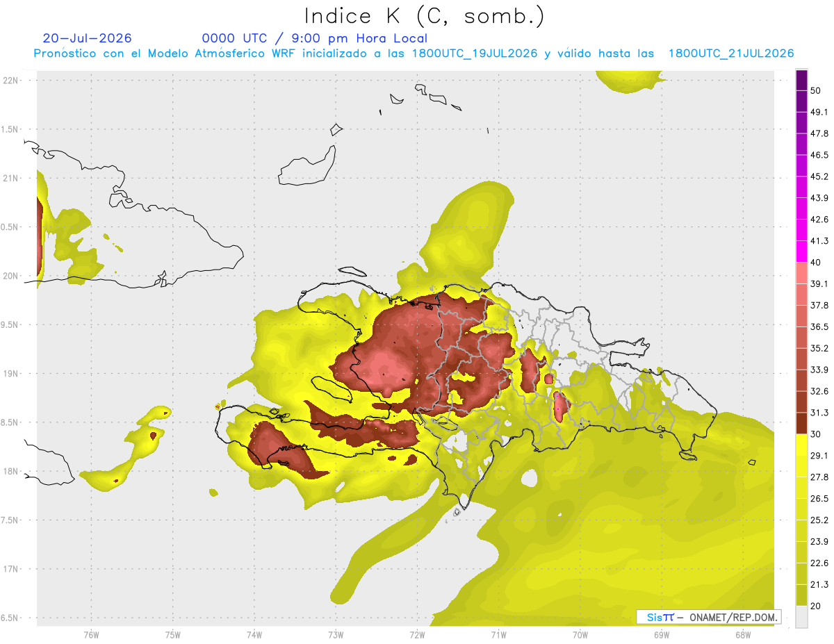Click the 'Indice K (C, somb.)' title
834x644 pixels.
coord(425,16)
